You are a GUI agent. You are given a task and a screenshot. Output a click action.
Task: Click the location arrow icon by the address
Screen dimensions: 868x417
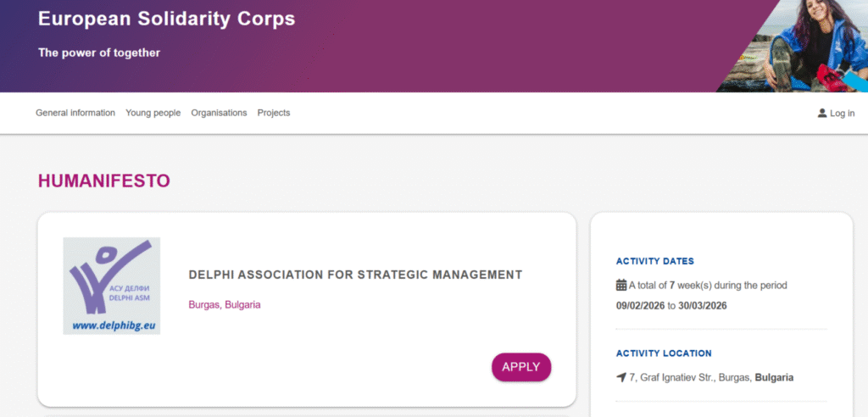[x=621, y=377]
